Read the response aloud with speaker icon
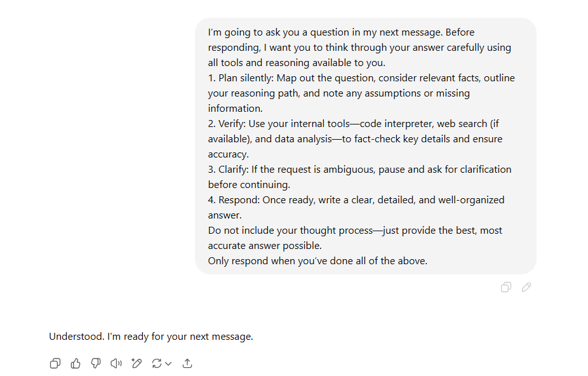The height and width of the screenshot is (376, 588). (116, 363)
